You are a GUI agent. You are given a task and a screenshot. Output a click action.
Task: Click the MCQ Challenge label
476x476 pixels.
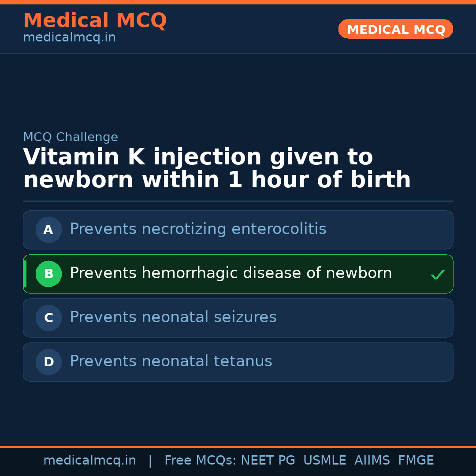(x=71, y=137)
